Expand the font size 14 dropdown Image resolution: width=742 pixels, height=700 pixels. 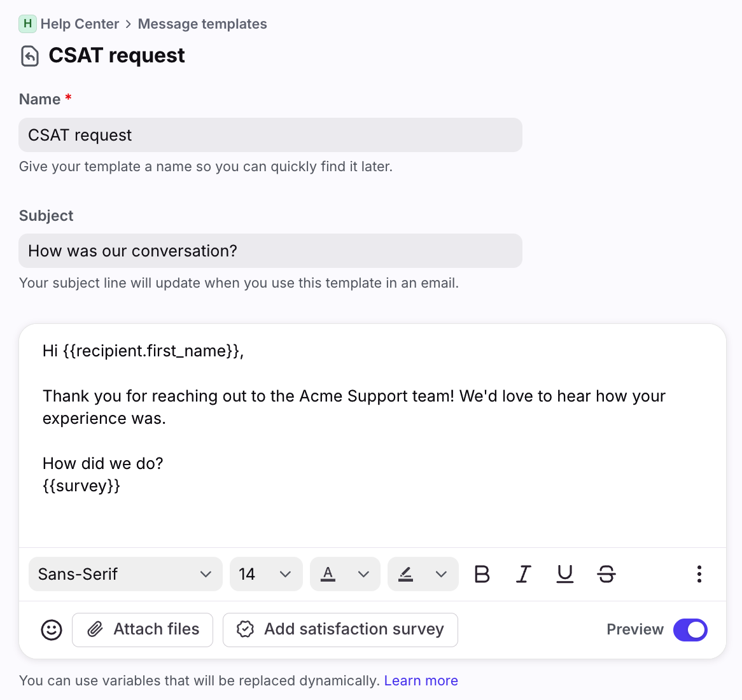tap(265, 574)
